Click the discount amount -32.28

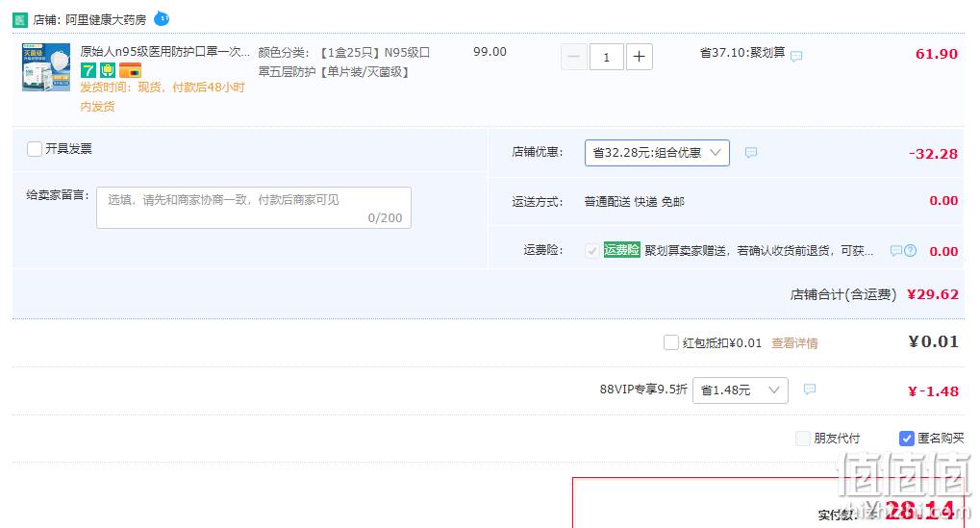(933, 154)
